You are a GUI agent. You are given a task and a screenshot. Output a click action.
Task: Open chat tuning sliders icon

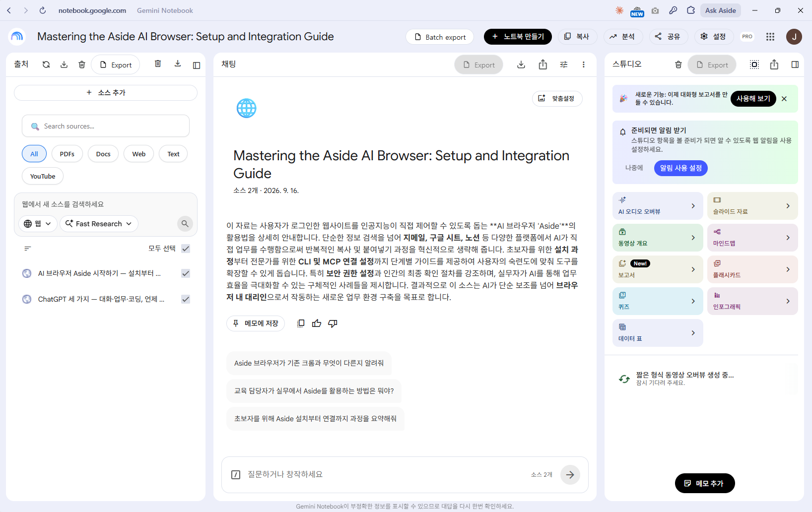click(564, 64)
